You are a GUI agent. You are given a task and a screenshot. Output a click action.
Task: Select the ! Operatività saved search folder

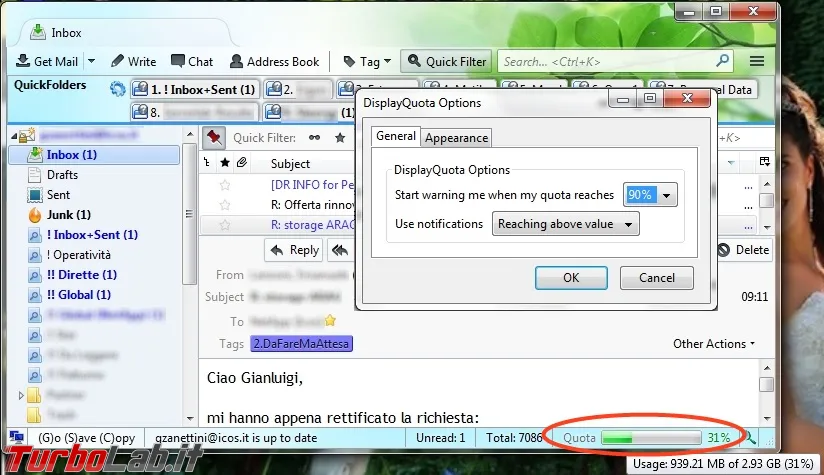pos(79,254)
